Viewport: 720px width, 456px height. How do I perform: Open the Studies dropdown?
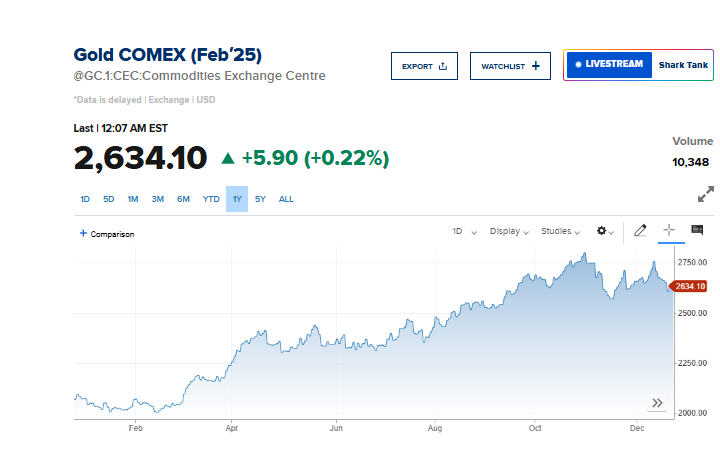pyautogui.click(x=560, y=231)
